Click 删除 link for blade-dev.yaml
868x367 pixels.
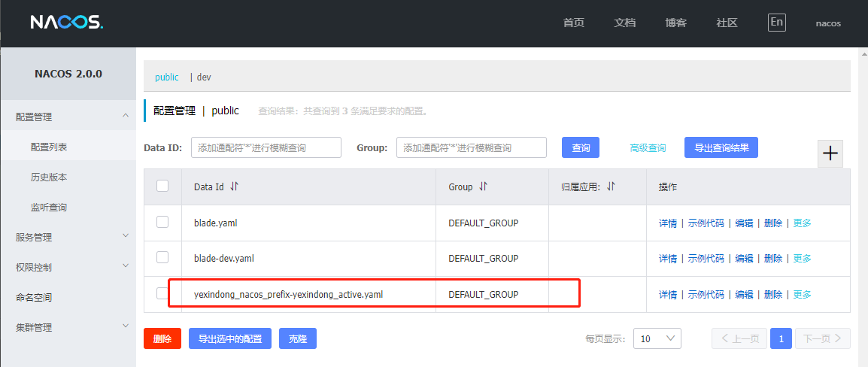(773, 259)
